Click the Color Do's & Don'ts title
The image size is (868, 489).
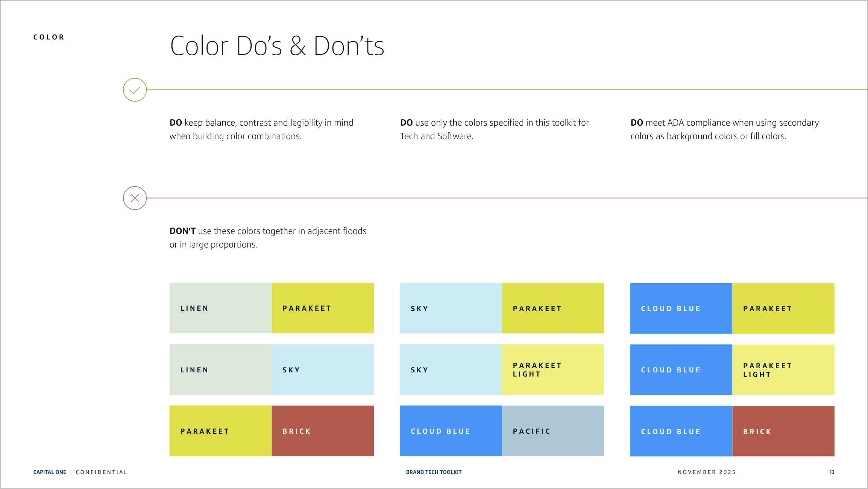click(277, 46)
